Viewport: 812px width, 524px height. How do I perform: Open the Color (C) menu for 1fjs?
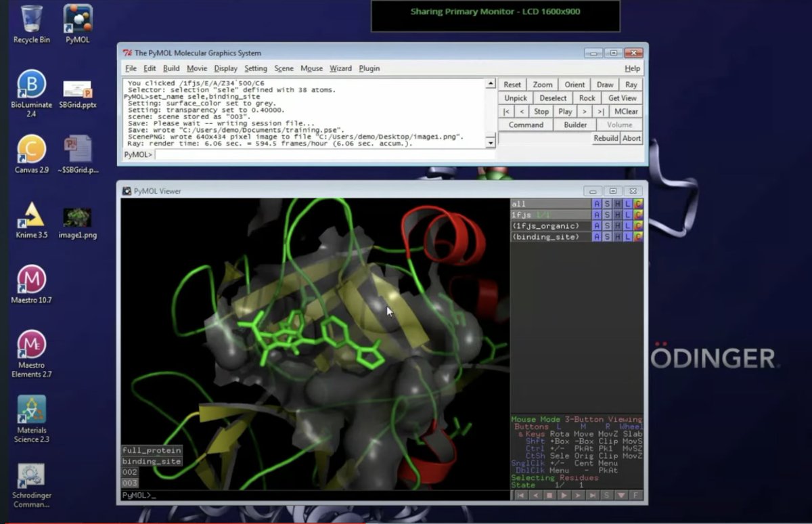pos(638,215)
